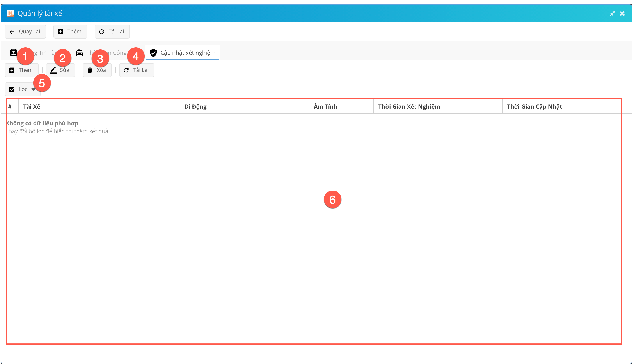Click the collapse window arrows icon
Screen dimensions: 632x364
pos(612,14)
